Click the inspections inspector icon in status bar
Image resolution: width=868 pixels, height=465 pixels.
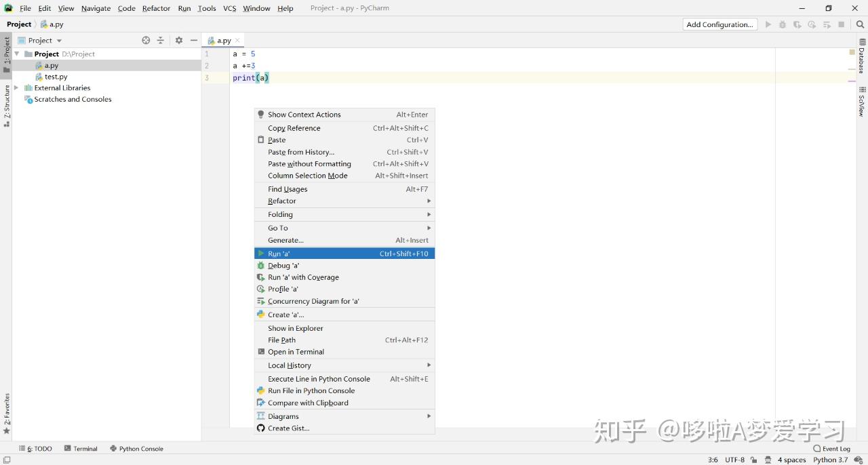tap(768, 460)
